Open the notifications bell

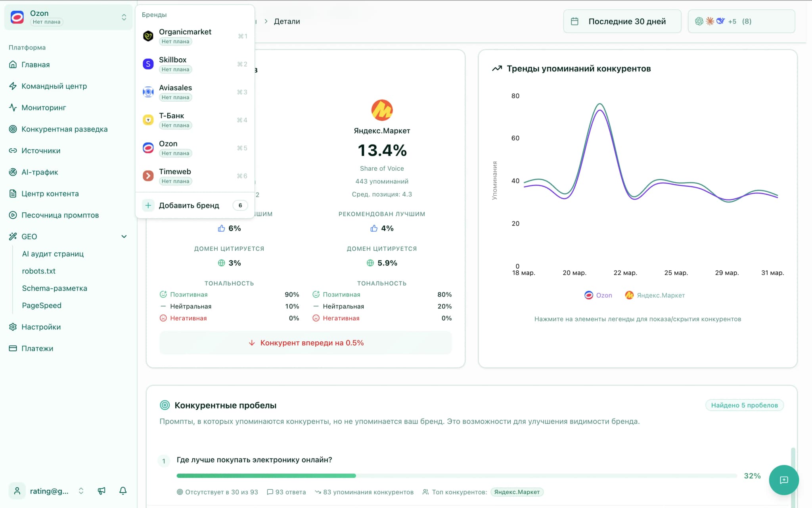click(x=123, y=491)
